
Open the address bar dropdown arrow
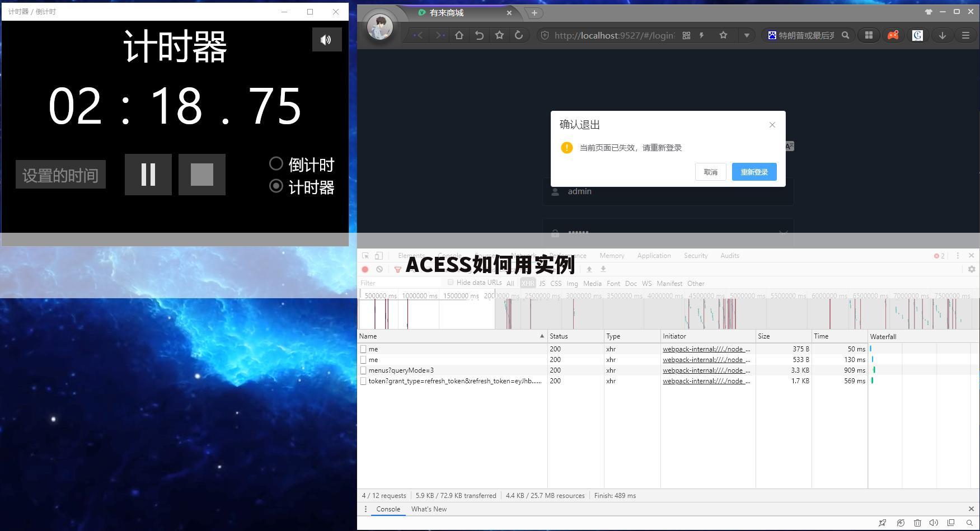pyautogui.click(x=747, y=35)
